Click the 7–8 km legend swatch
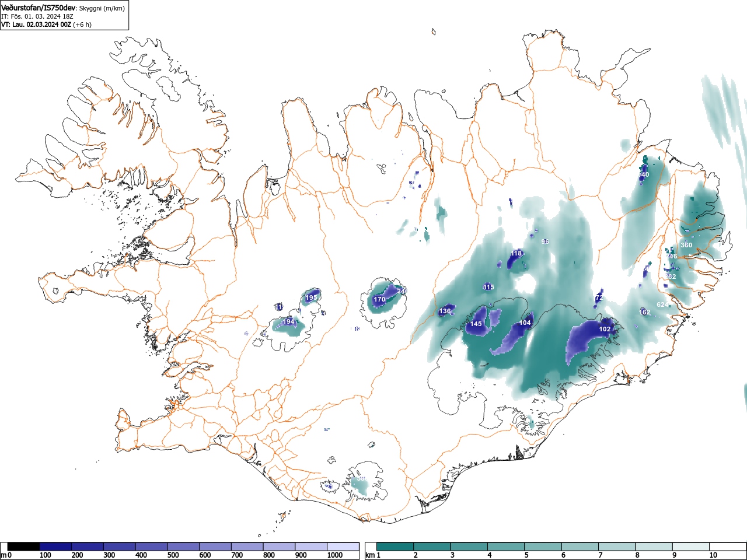747x560 pixels. pos(618,547)
